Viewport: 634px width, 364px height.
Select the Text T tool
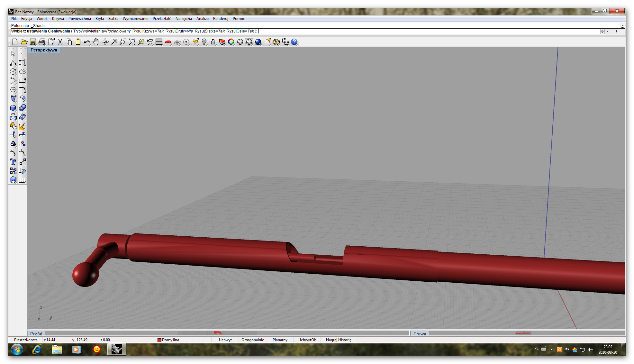coord(13,162)
